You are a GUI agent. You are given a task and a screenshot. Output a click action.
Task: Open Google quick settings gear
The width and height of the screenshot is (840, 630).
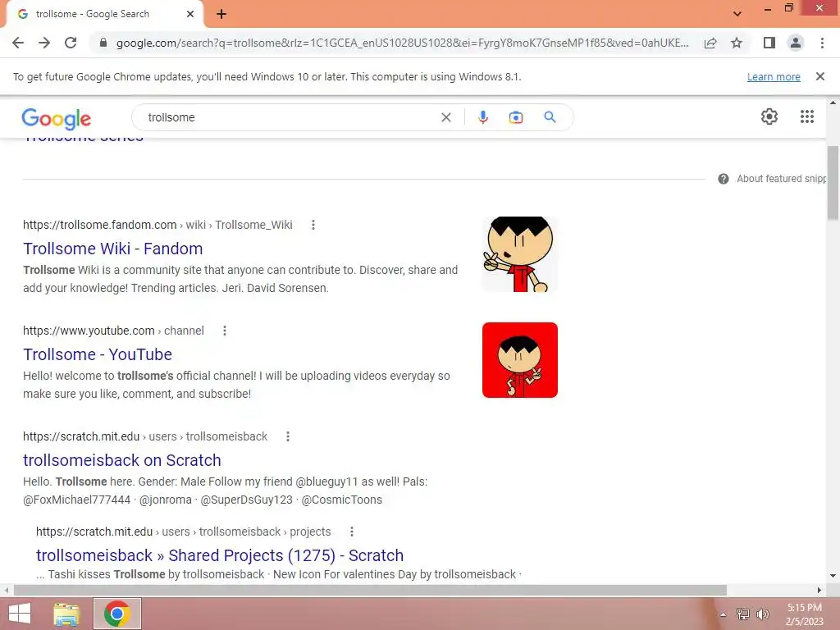[769, 116]
